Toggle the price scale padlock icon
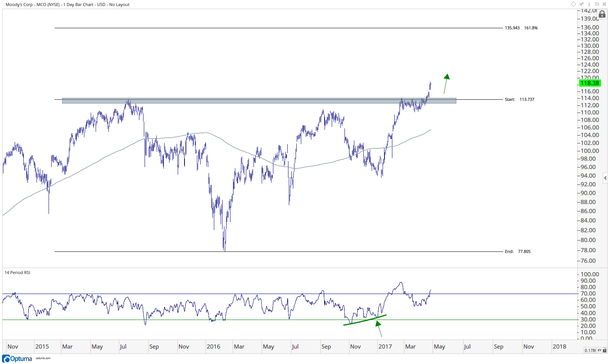 tap(602, 14)
